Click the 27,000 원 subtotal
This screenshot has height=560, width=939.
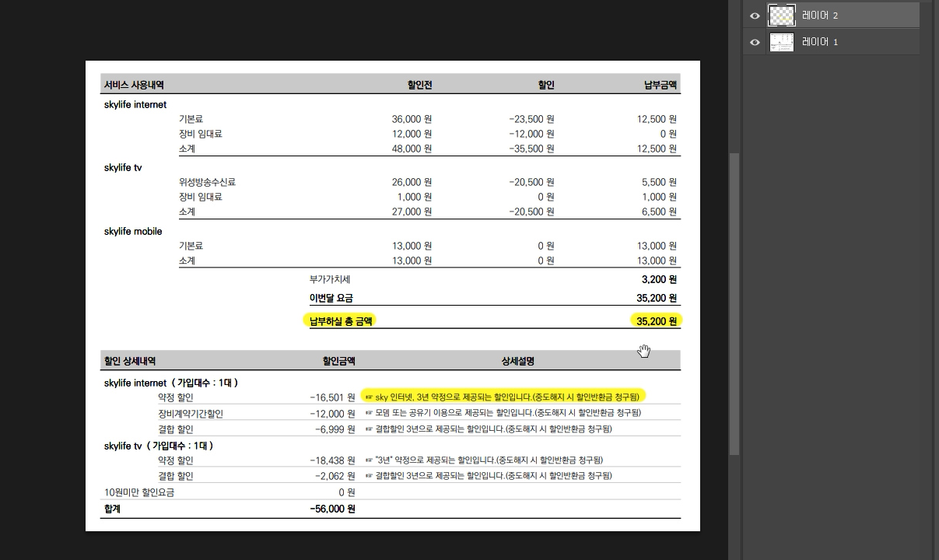click(412, 212)
